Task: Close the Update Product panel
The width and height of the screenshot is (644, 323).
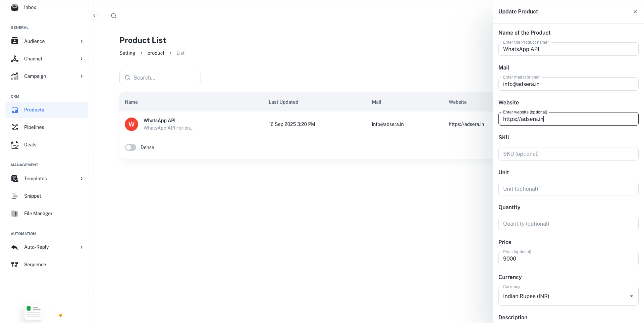Action: pos(635,12)
